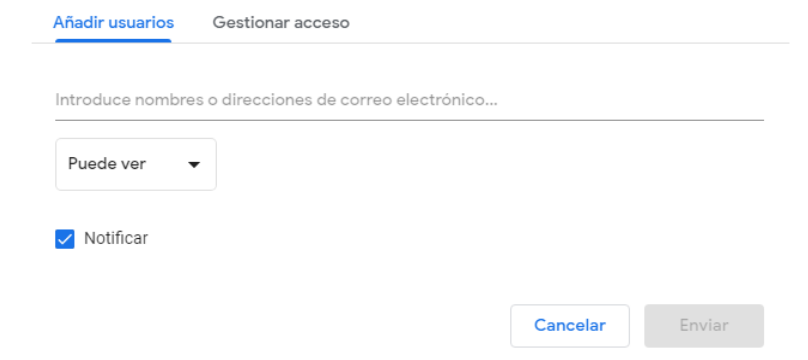808x360 pixels.
Task: Show permission options from the black triangle
Action: pyautogui.click(x=194, y=165)
